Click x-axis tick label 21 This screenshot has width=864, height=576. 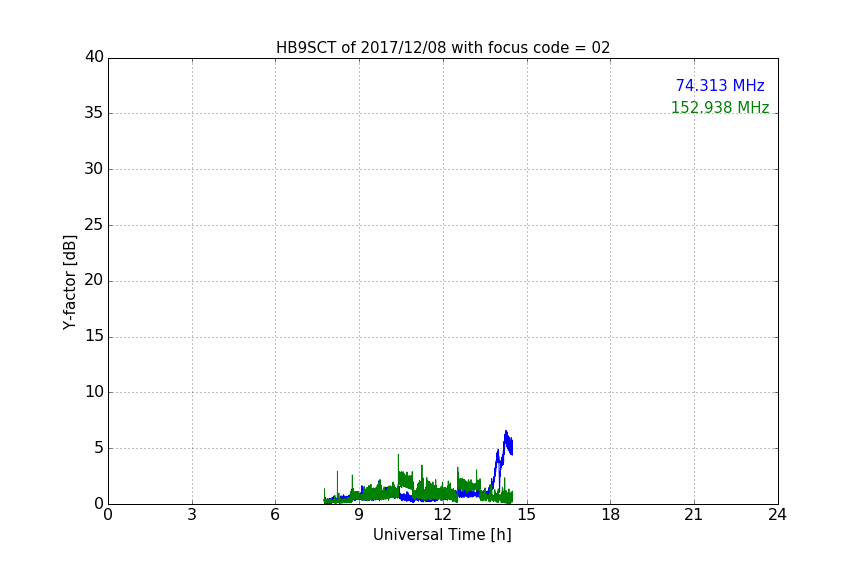[694, 515]
